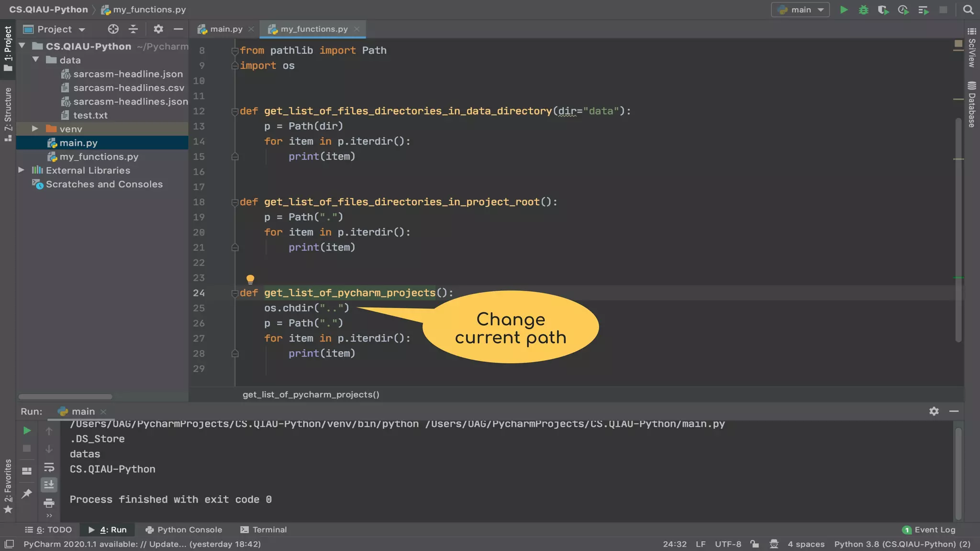980x551 pixels.
Task: Click the inspection indicator above the editor scrollbar
Action: tap(958, 44)
